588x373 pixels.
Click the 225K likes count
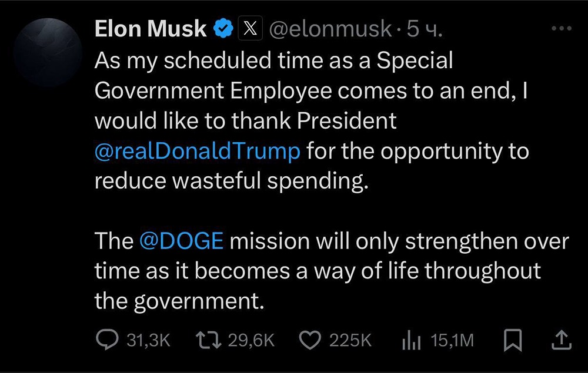(x=350, y=340)
